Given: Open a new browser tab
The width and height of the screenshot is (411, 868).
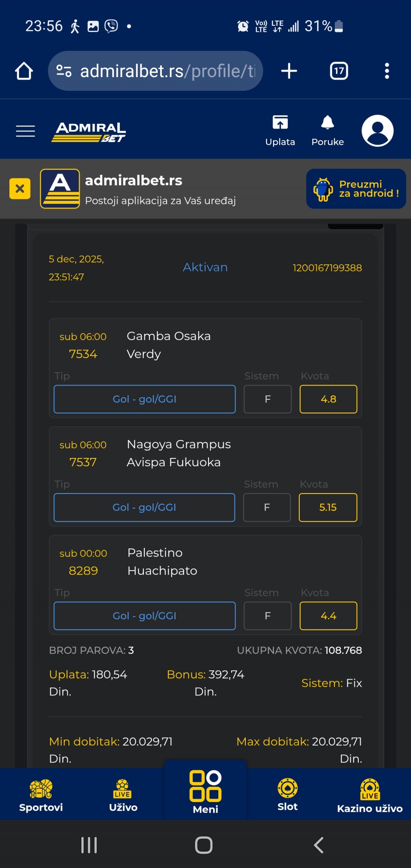Looking at the screenshot, I should (x=289, y=71).
